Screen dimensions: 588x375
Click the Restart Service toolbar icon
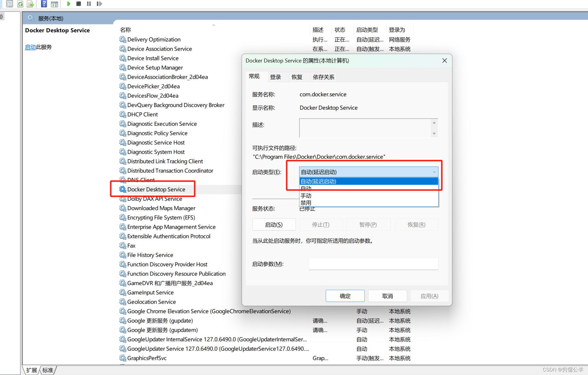point(99,4)
